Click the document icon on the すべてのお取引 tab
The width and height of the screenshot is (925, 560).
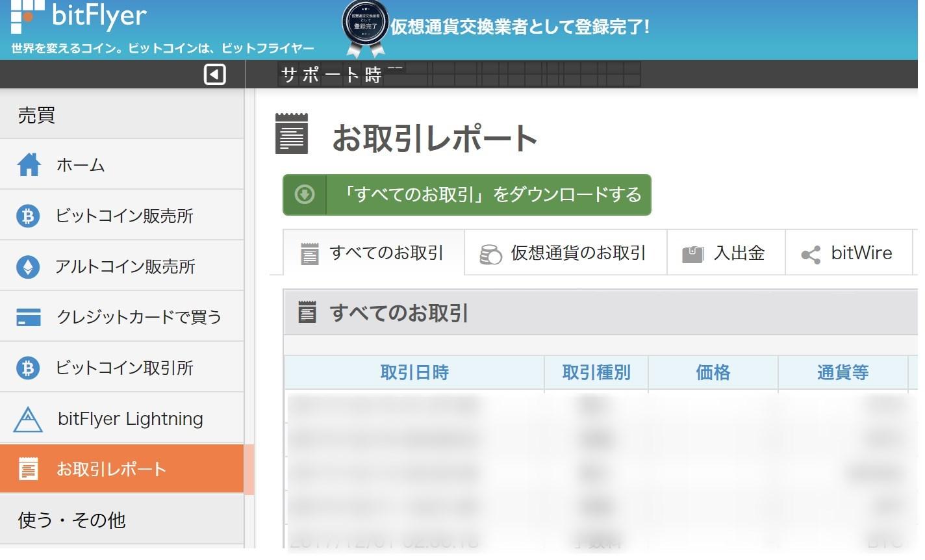tap(310, 253)
